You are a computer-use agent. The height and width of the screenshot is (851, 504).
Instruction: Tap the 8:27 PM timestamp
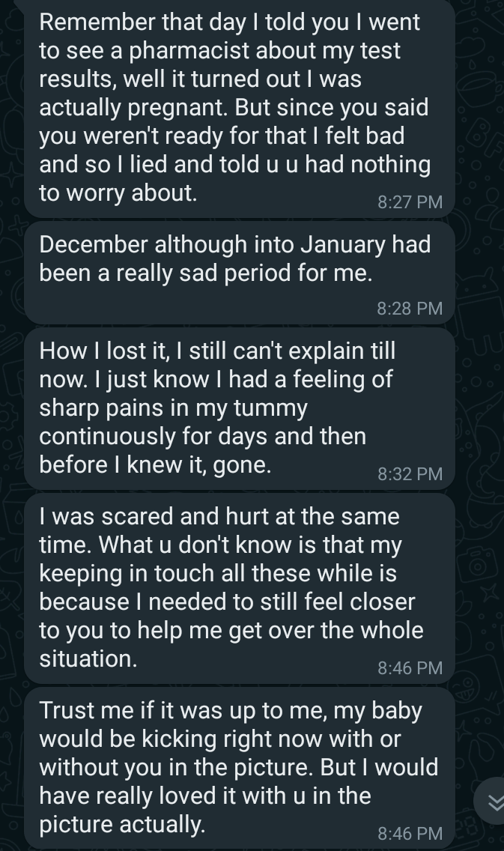(x=410, y=202)
